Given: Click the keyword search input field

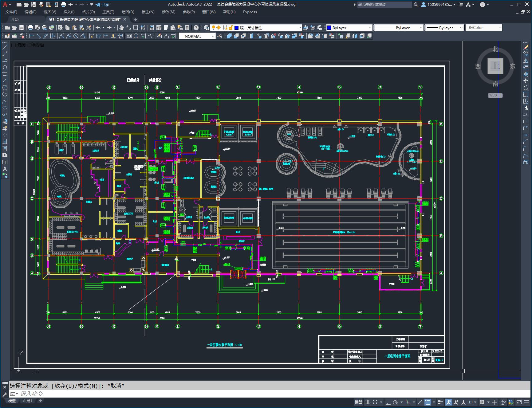Looking at the screenshot, I should pyautogui.click(x=384, y=5).
